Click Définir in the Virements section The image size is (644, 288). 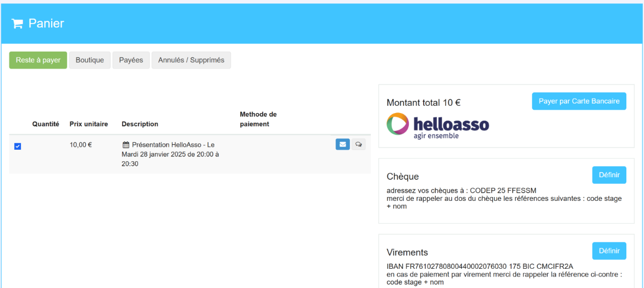(x=609, y=251)
